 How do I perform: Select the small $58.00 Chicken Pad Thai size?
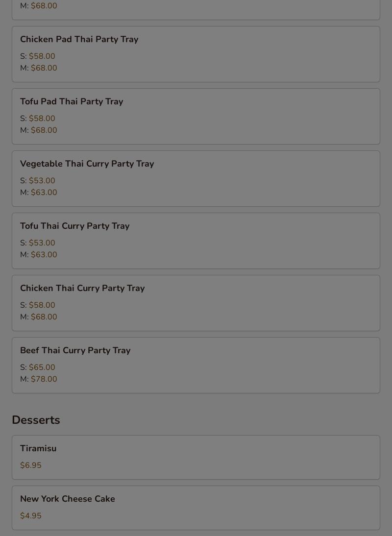coord(42,56)
